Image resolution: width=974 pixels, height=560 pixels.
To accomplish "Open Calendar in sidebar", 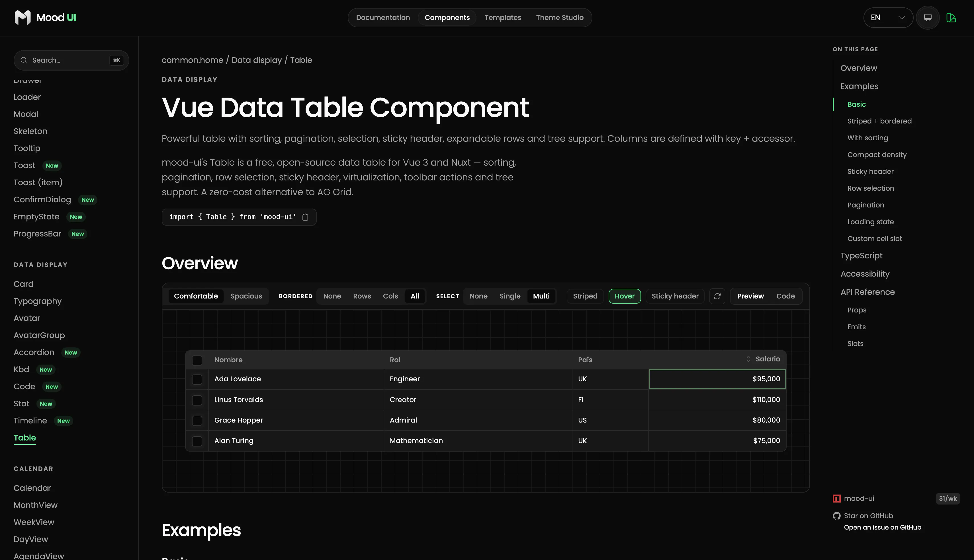I will pyautogui.click(x=32, y=489).
